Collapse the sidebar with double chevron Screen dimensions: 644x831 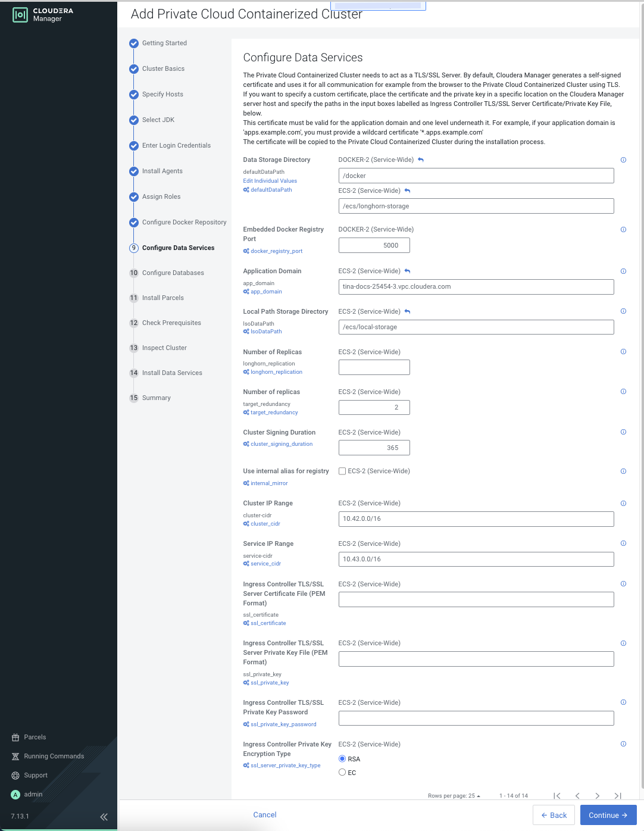(x=104, y=817)
